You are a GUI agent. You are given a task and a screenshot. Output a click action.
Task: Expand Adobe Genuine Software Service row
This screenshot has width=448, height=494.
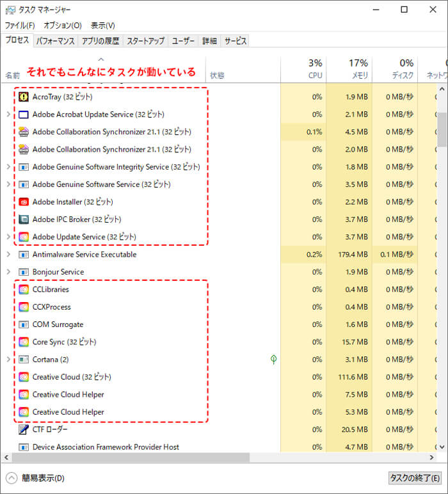click(8, 184)
